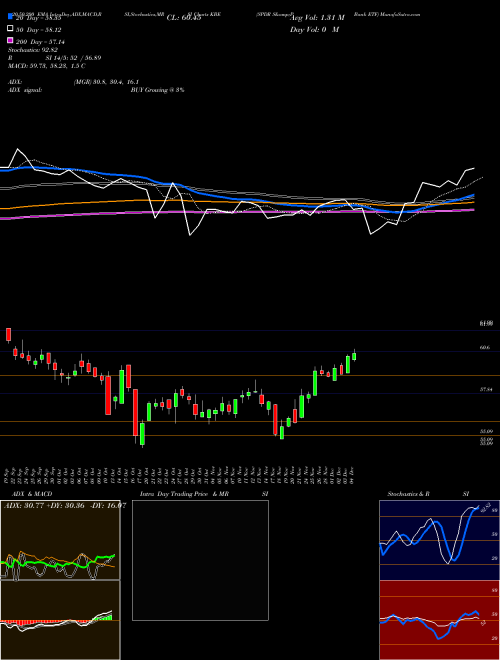Click the Stochastics: 92.82 reading
Viewport: 500px width, 660px height.
pyautogui.click(x=32, y=50)
